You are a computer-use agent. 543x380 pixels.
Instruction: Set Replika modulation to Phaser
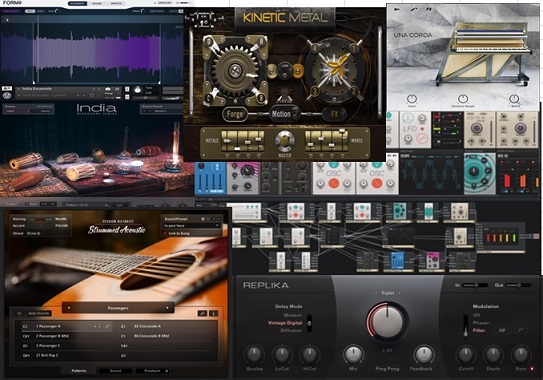[x=481, y=323]
